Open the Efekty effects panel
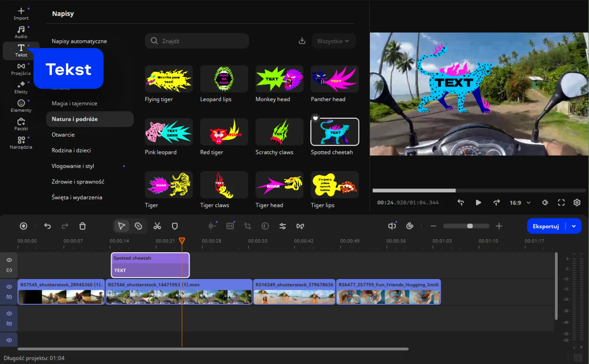 [21, 87]
